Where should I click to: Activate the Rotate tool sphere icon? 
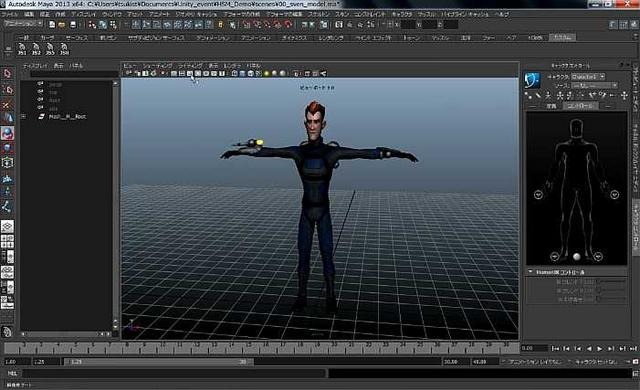(7, 133)
